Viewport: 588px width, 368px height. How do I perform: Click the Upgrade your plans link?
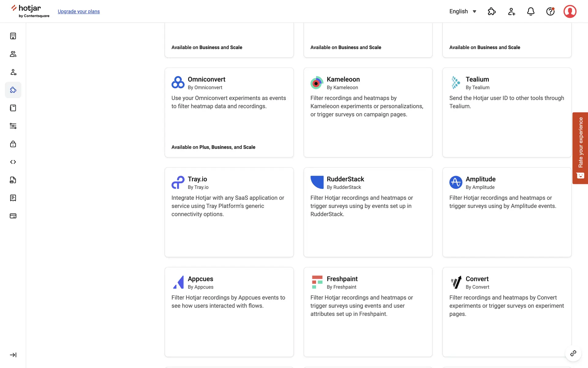point(79,11)
